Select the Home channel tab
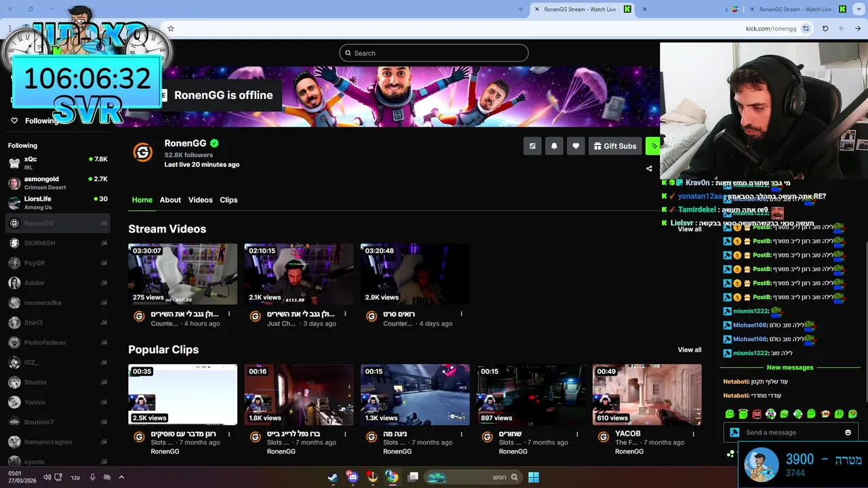This screenshot has height=488, width=868. (142, 200)
